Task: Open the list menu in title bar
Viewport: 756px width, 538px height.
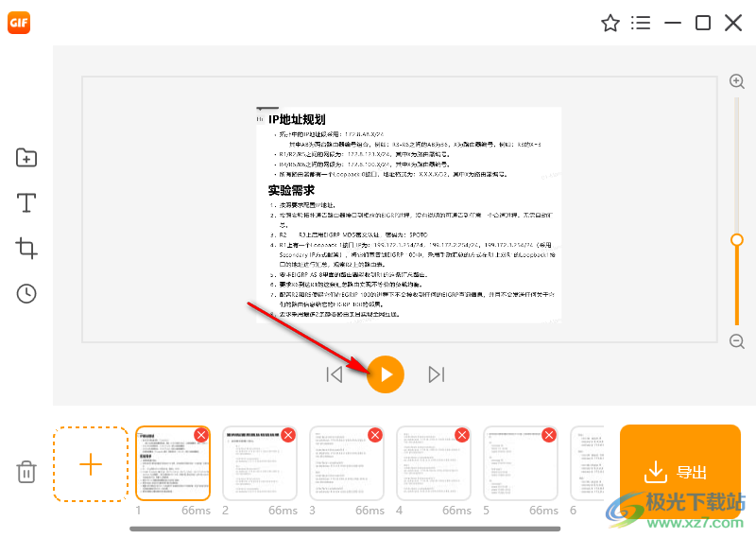Action: (641, 23)
